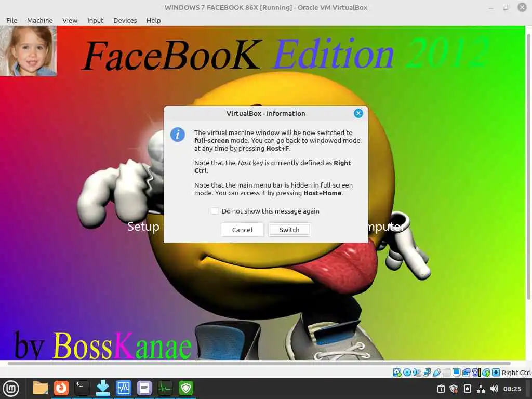
Task: Open the File menu
Action: pyautogui.click(x=11, y=20)
